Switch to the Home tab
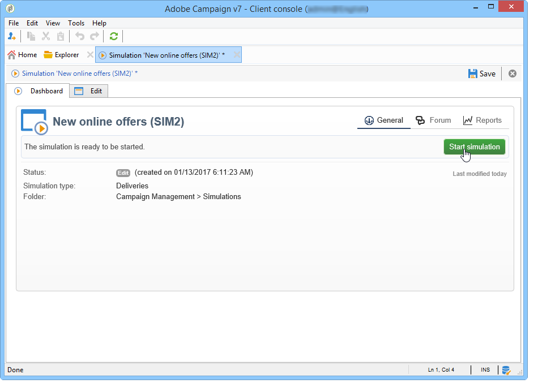This screenshot has height=392, width=538. (22, 55)
